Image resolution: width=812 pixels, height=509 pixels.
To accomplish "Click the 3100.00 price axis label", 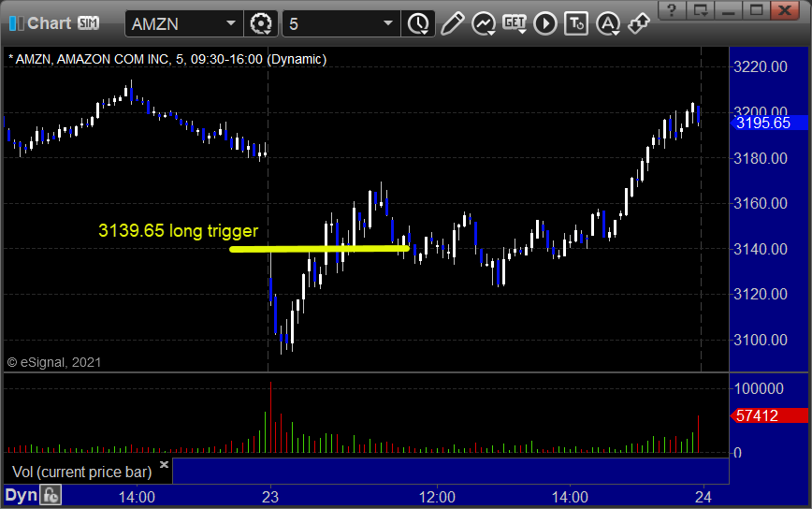I will pyautogui.click(x=761, y=340).
